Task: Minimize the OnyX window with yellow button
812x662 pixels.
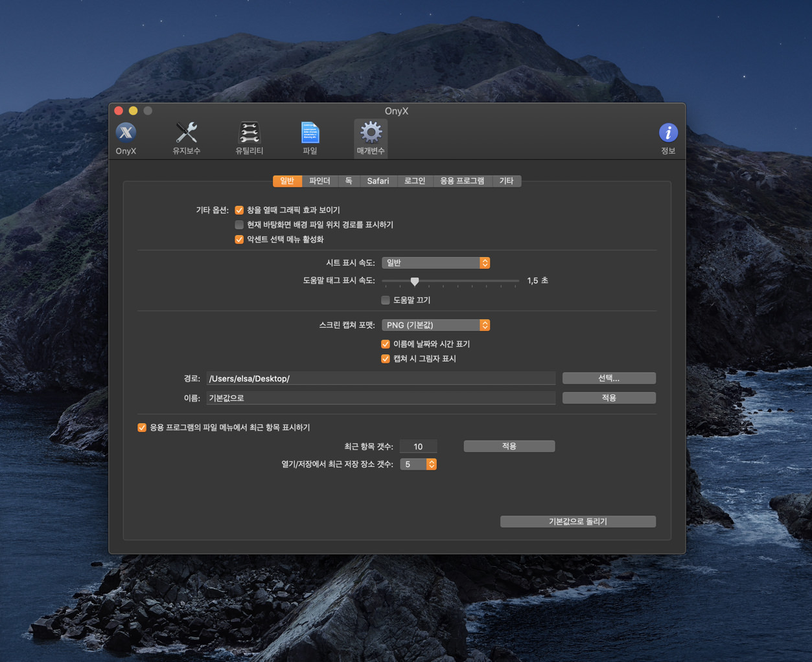Action: click(x=133, y=111)
